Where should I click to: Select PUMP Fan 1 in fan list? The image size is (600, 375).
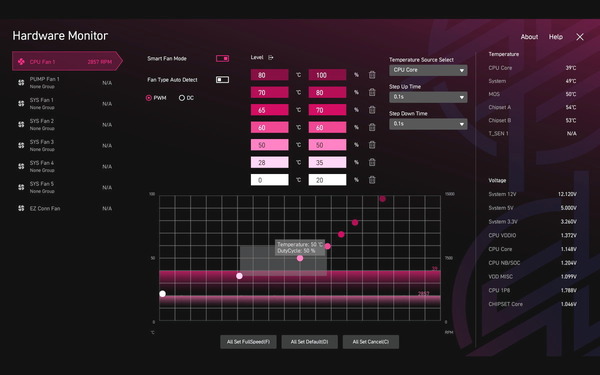pyautogui.click(x=65, y=82)
